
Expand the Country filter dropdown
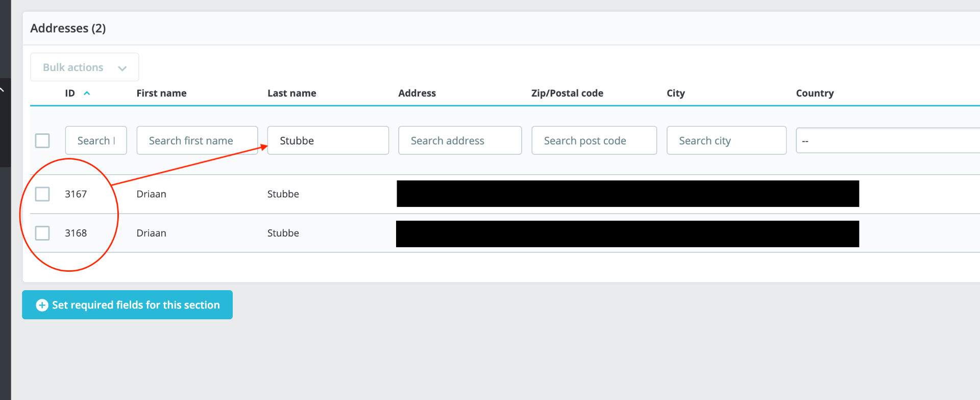click(x=887, y=140)
